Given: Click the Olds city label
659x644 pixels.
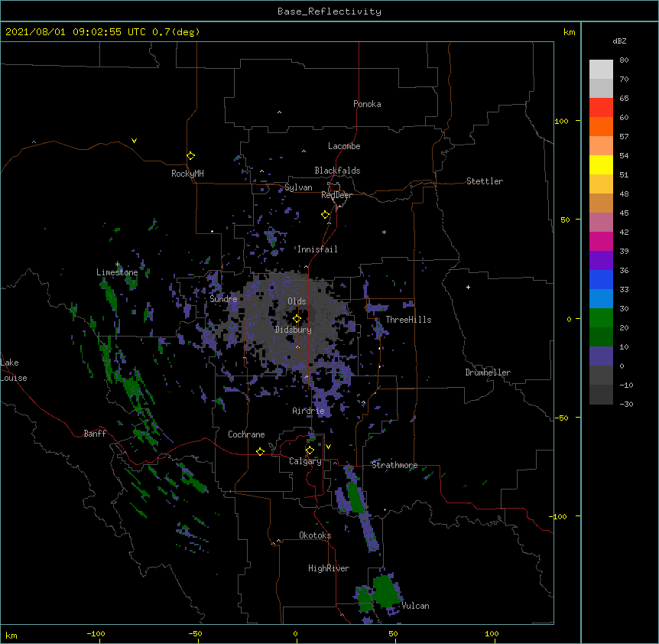Looking at the screenshot, I should click(x=297, y=301).
